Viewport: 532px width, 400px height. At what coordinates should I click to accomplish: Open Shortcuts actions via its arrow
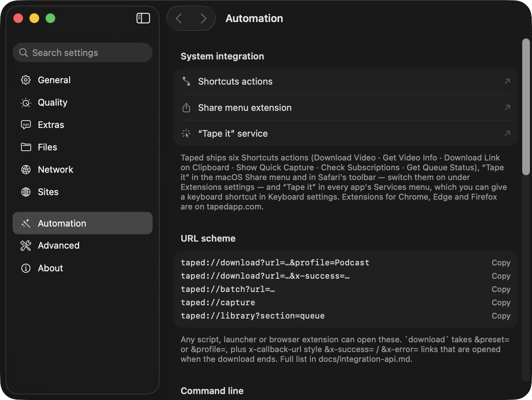pyautogui.click(x=507, y=81)
